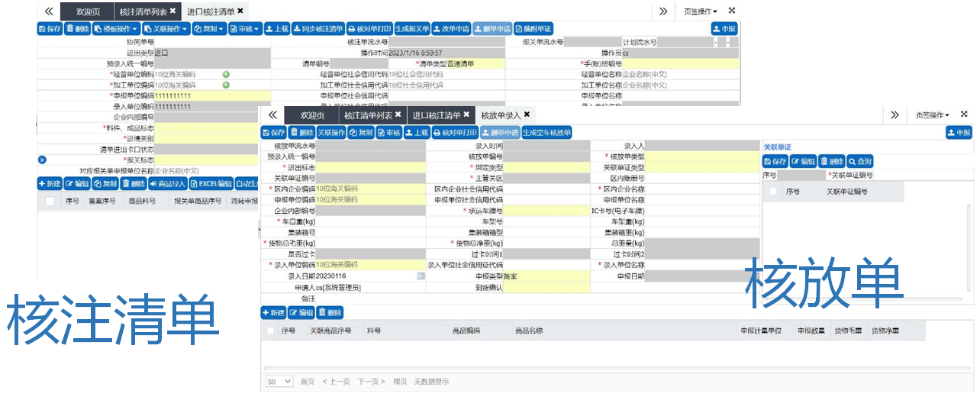Open the page-size dropdown showing 50
This screenshot has width=980, height=400.
point(279,381)
